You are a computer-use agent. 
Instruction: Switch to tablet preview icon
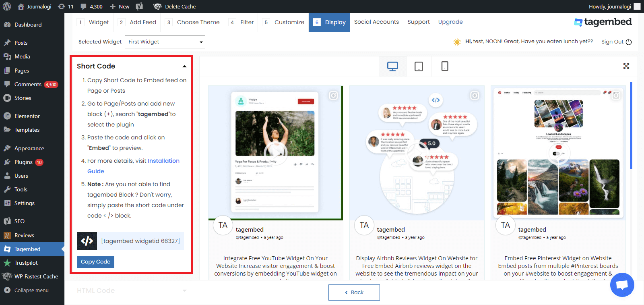coord(419,66)
